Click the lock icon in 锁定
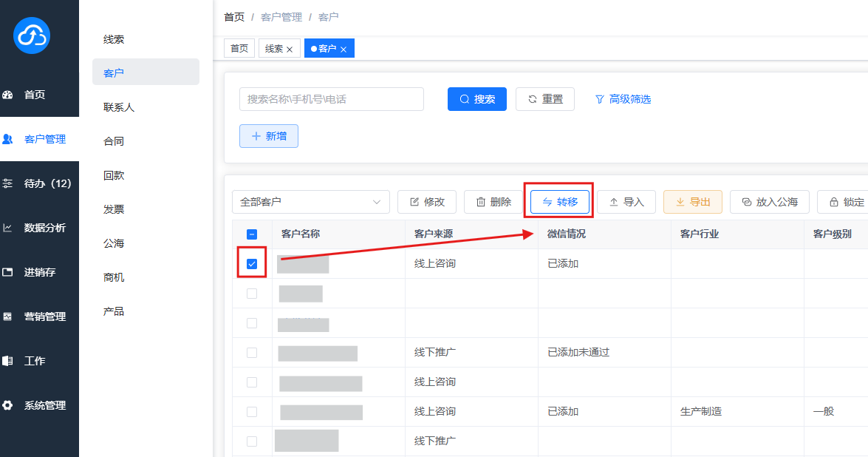 [834, 202]
